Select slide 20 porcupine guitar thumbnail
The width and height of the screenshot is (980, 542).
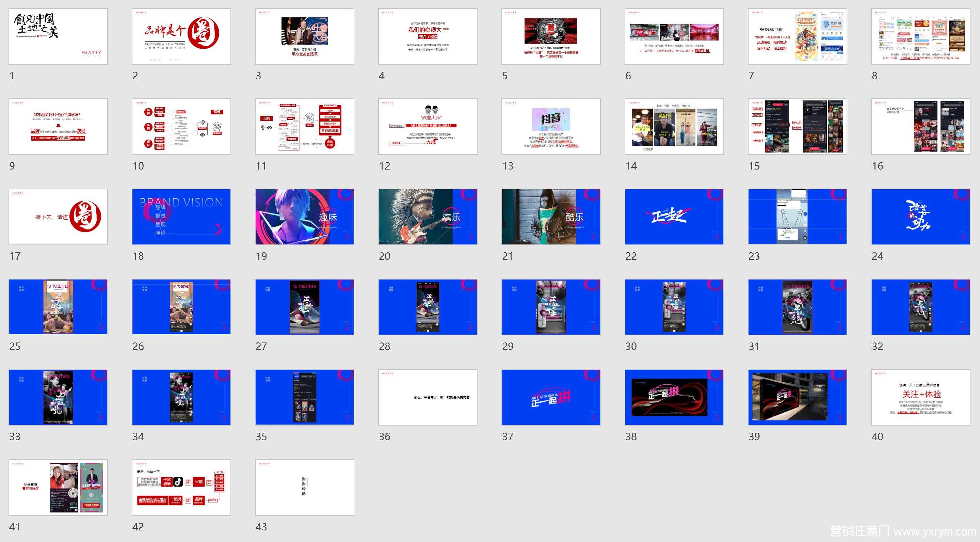pos(428,217)
